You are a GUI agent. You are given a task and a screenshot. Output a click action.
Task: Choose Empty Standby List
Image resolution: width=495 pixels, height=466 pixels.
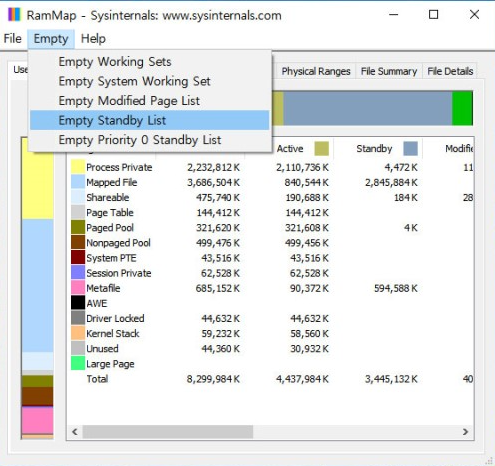(149, 120)
